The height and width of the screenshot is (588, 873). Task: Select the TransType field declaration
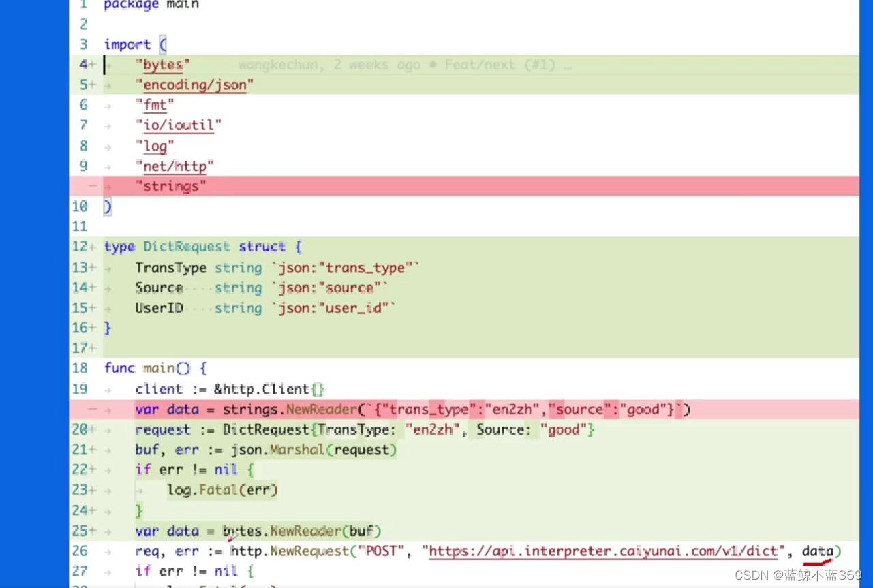pos(277,268)
